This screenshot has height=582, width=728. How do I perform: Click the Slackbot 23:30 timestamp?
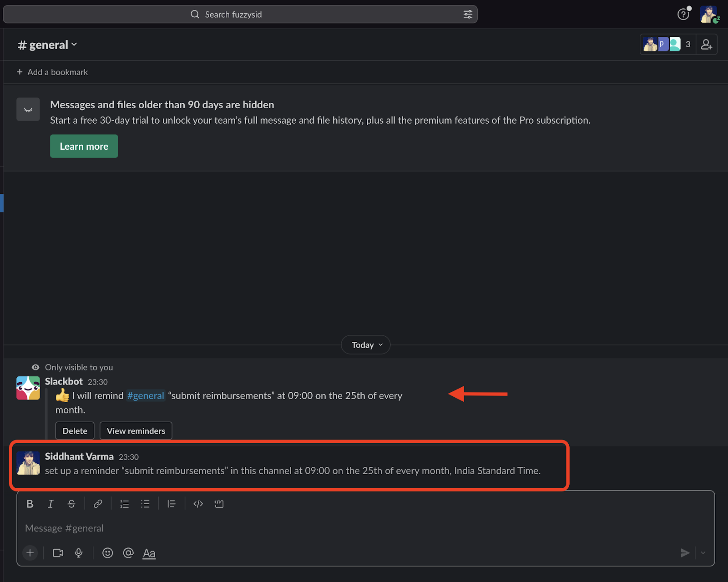click(98, 382)
